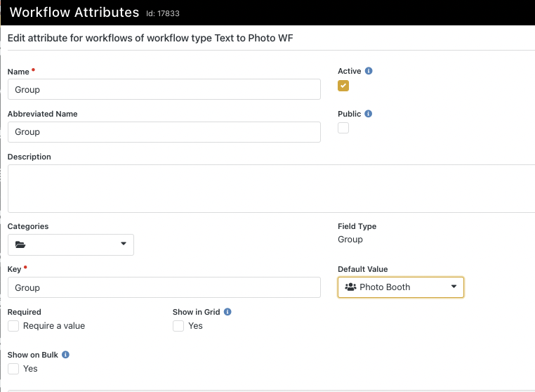Click the Show in Grid info icon

[x=227, y=312]
